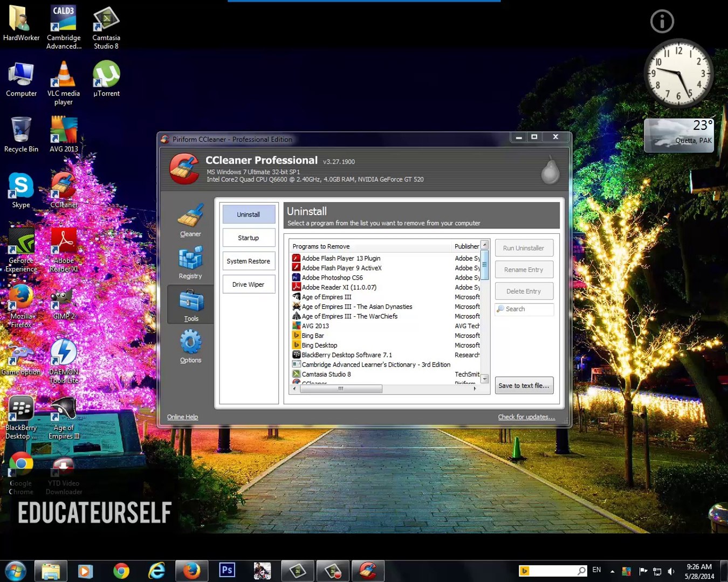Show hidden system tray icons arrow
This screenshot has width=728, height=582.
coord(612,571)
